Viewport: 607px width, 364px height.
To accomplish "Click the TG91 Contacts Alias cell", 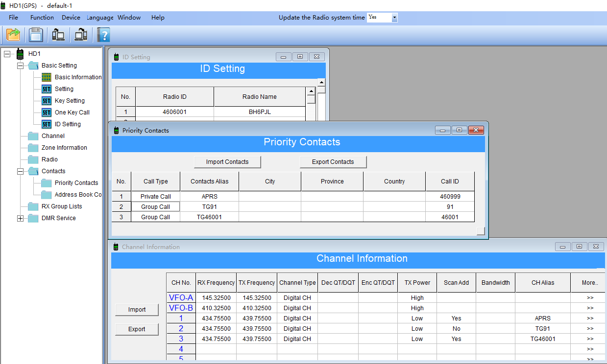I will 209,207.
